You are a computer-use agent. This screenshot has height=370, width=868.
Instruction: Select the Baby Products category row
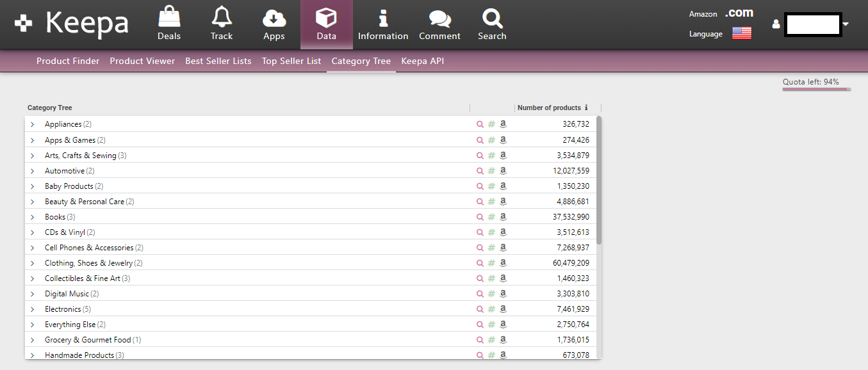pyautogui.click(x=311, y=186)
